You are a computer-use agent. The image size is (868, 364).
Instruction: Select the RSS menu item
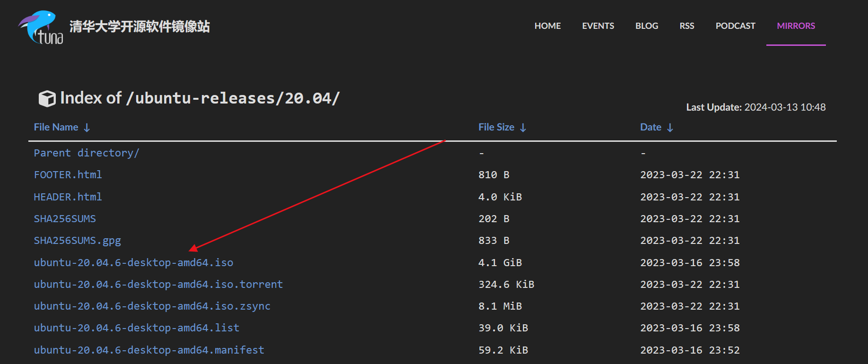pos(687,26)
